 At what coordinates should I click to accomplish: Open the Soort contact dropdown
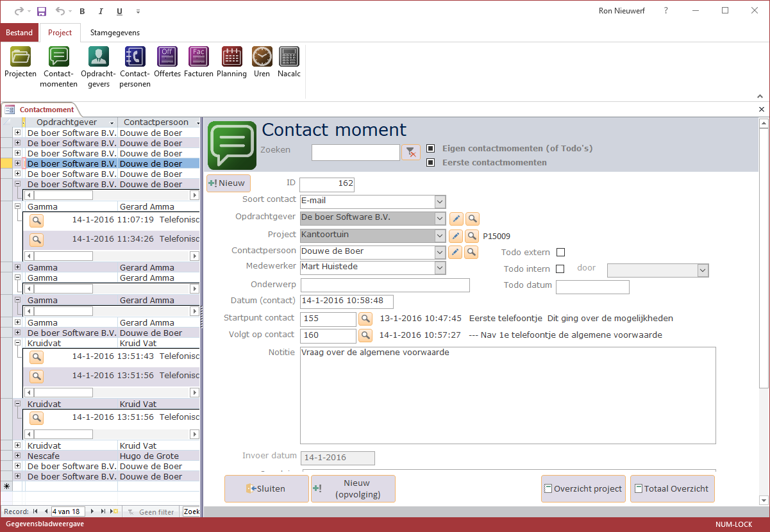(440, 201)
